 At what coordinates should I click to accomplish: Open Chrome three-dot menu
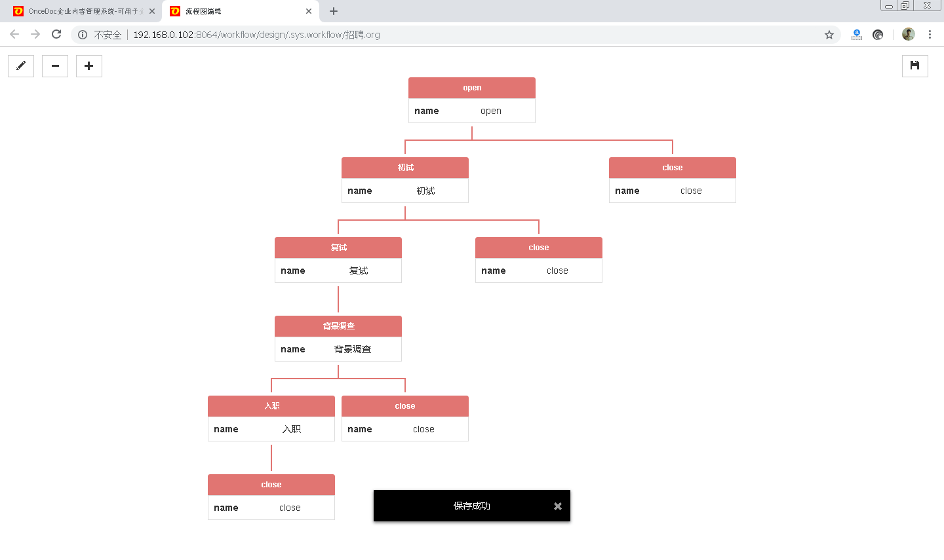[x=930, y=35]
